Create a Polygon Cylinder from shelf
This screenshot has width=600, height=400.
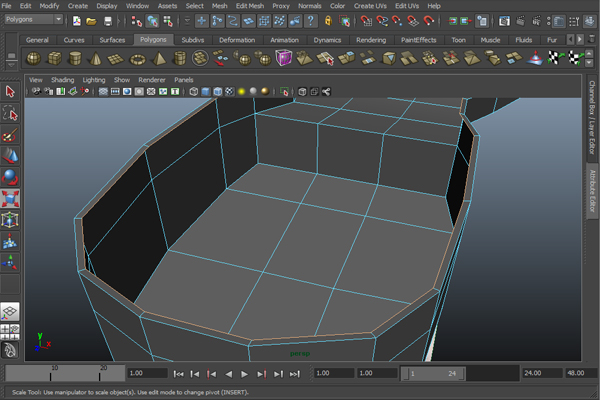pyautogui.click(x=75, y=59)
